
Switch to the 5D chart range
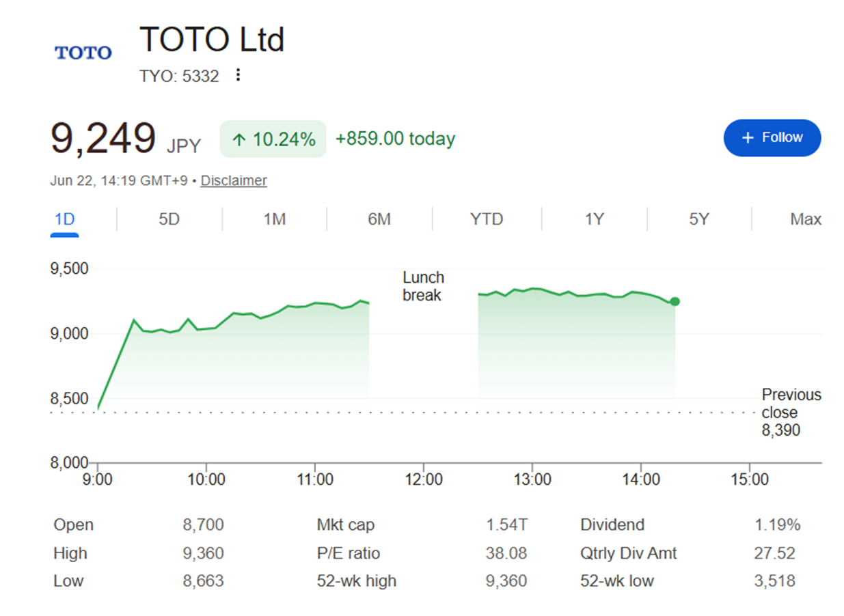169,219
